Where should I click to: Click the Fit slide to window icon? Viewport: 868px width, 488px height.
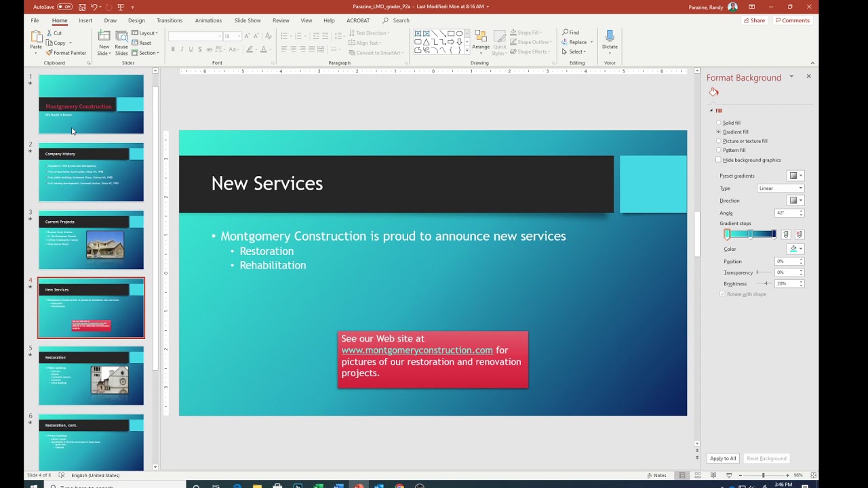tap(813, 475)
